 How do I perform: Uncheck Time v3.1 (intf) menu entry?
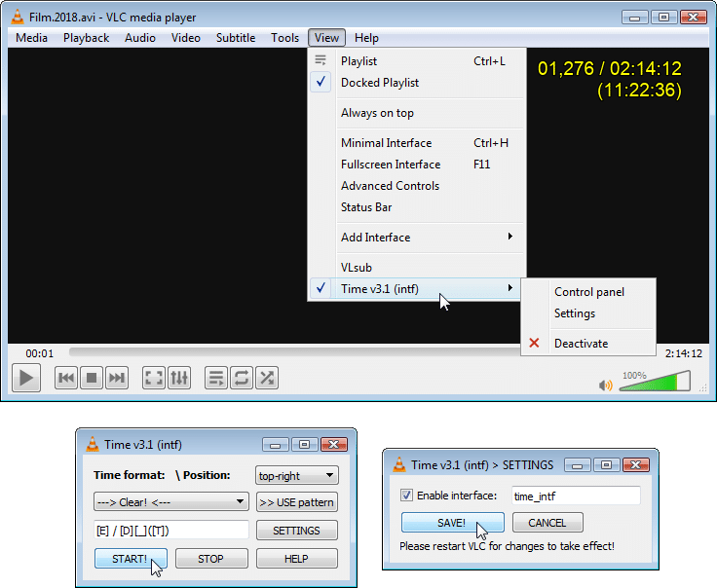380,288
